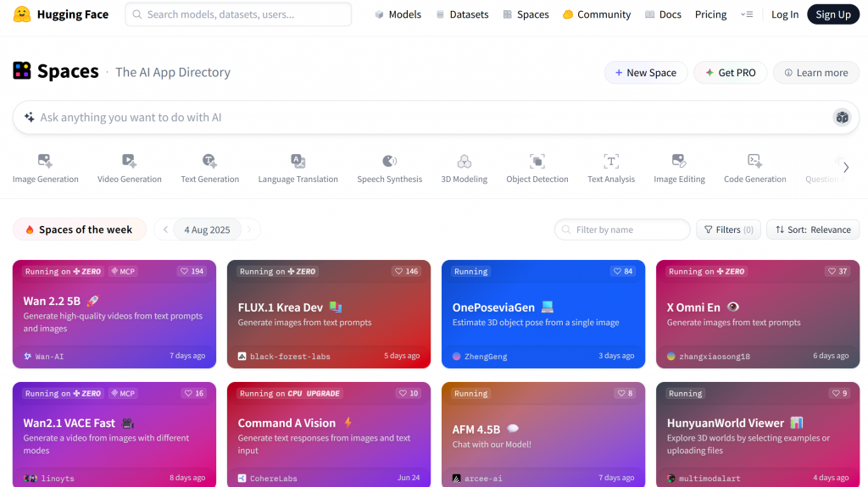The width and height of the screenshot is (868, 487).
Task: Like the AFM 4.5B space
Action: click(625, 394)
